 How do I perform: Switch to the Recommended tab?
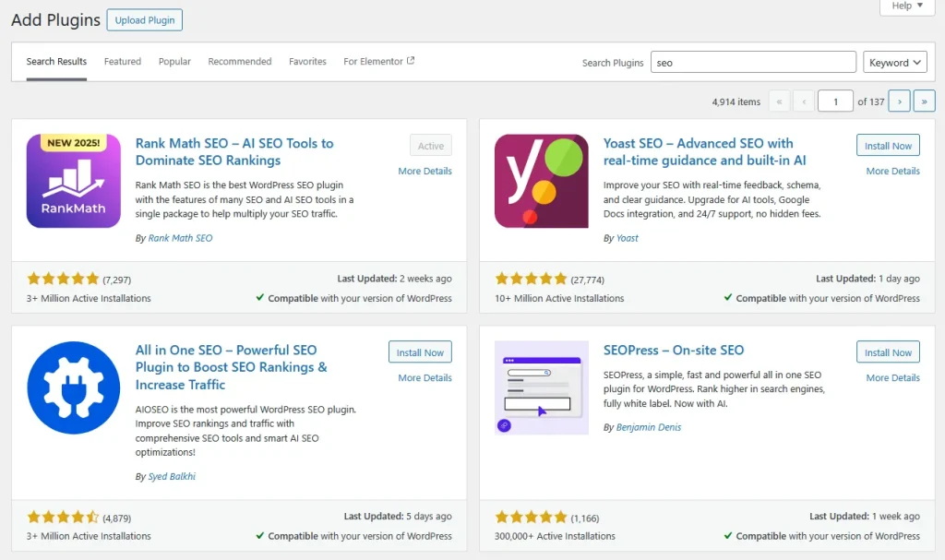pyautogui.click(x=240, y=62)
